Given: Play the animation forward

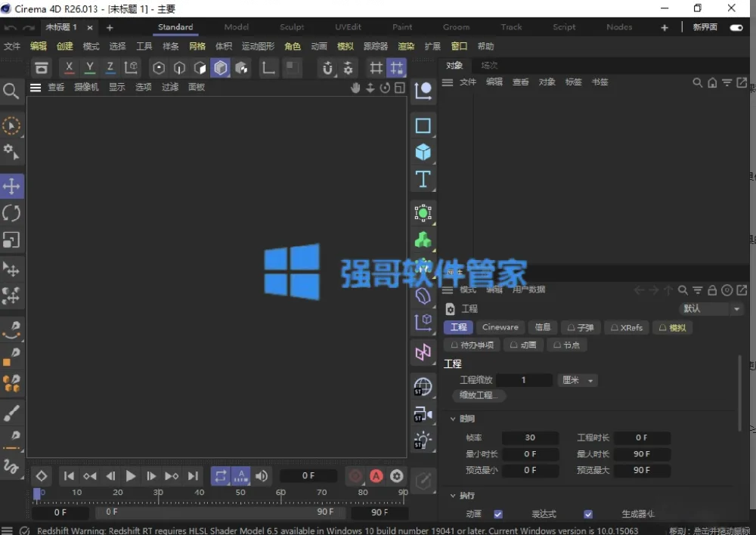Looking at the screenshot, I should coord(130,476).
